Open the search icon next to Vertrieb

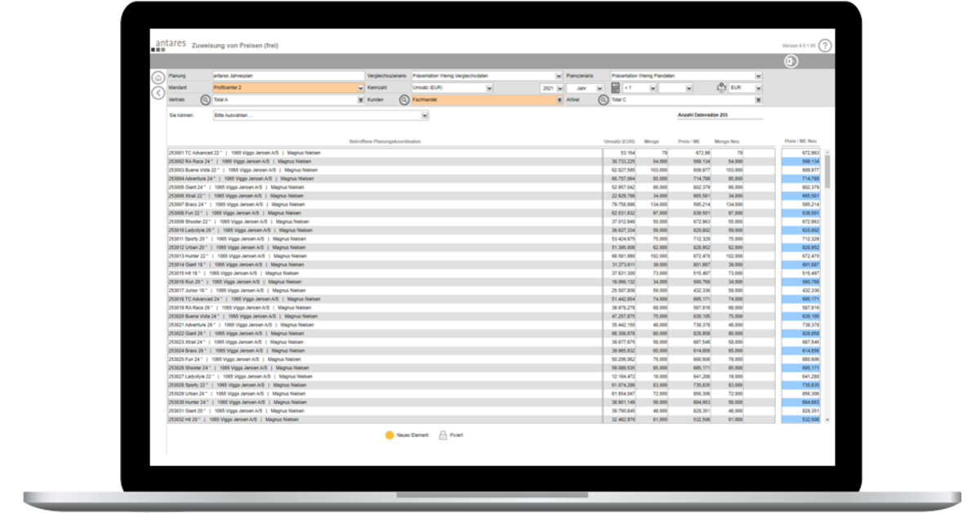click(205, 100)
